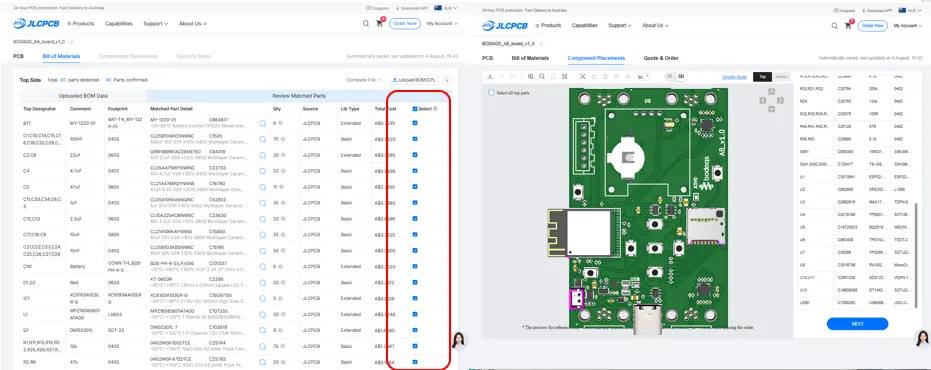Open PCB tab on left page
The image size is (931, 370).
(18, 56)
